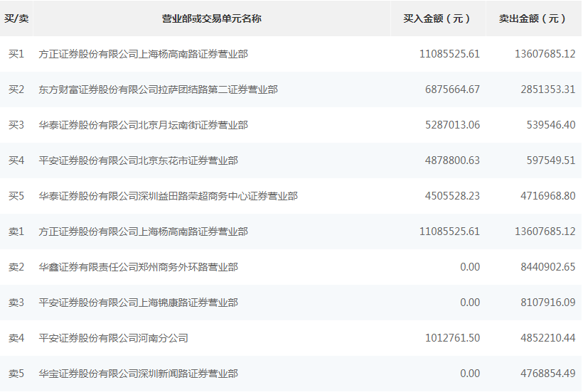Click buy amount 6875664.67
The image size is (583, 392).
452,89
